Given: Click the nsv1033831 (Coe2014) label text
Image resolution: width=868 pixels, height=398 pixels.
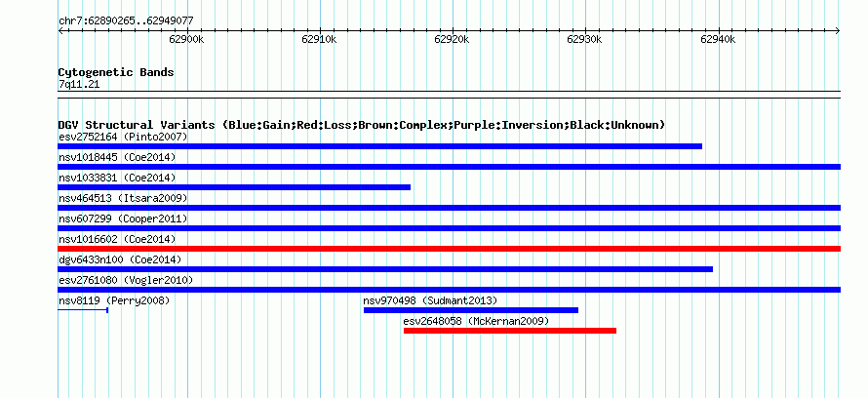Looking at the screenshot, I should [117, 178].
